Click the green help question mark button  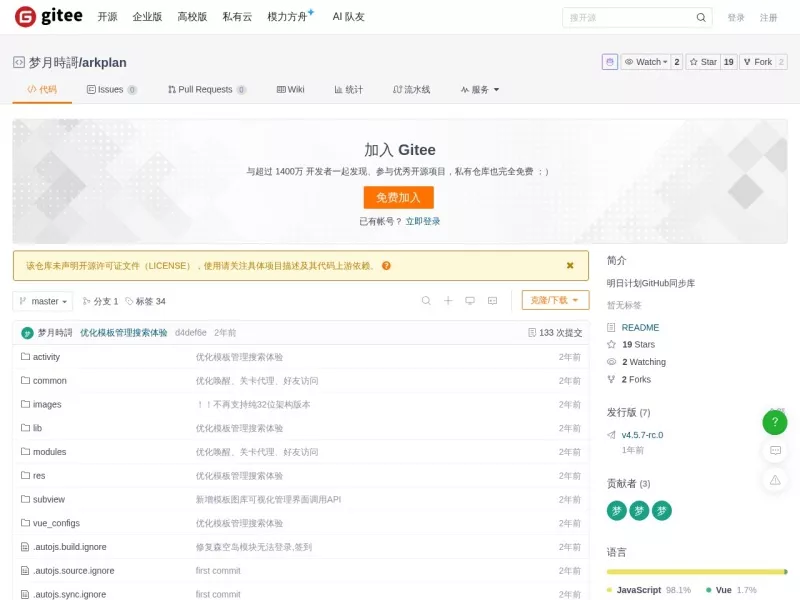(774, 422)
